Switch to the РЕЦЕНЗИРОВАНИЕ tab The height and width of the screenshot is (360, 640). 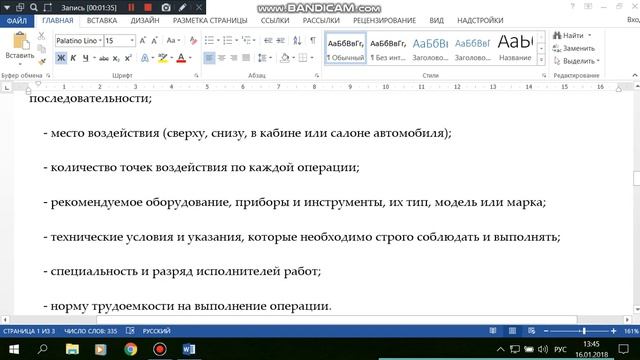(x=384, y=20)
